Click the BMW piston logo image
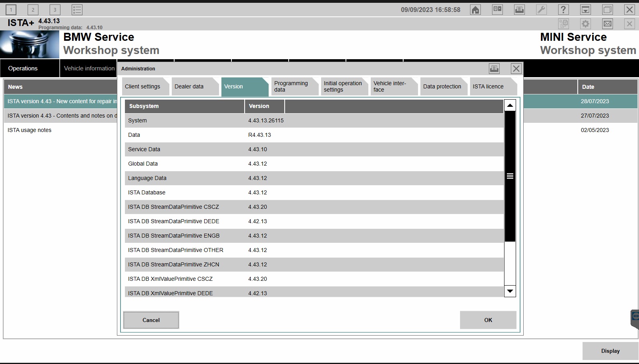639x364 pixels. coord(30,44)
